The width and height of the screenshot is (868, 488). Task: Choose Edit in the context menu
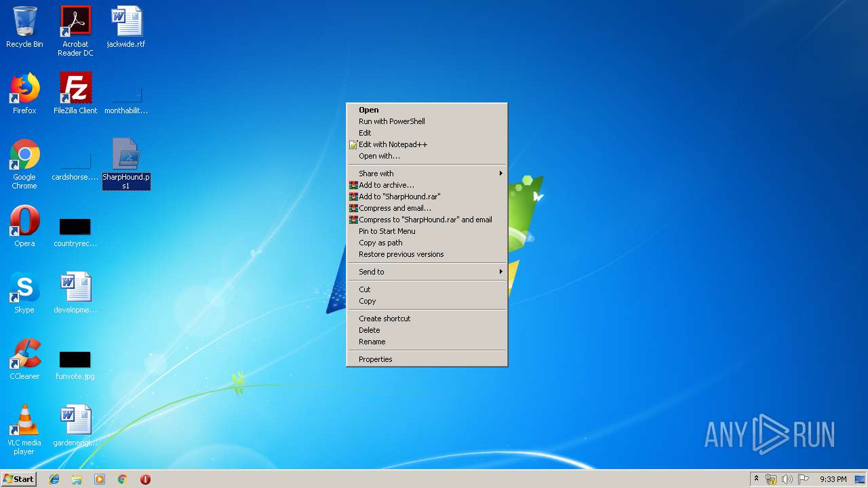tap(427, 133)
